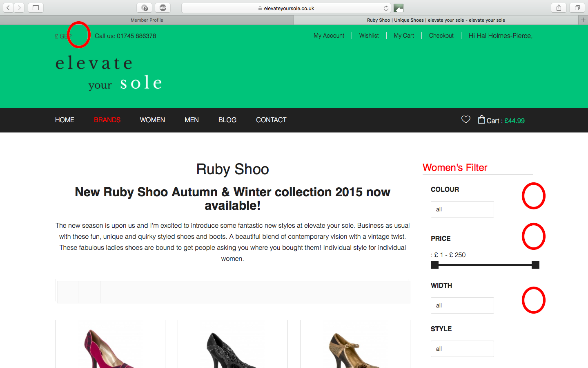Open the Colour filter dropdown
The image size is (588, 368).
coord(462,209)
